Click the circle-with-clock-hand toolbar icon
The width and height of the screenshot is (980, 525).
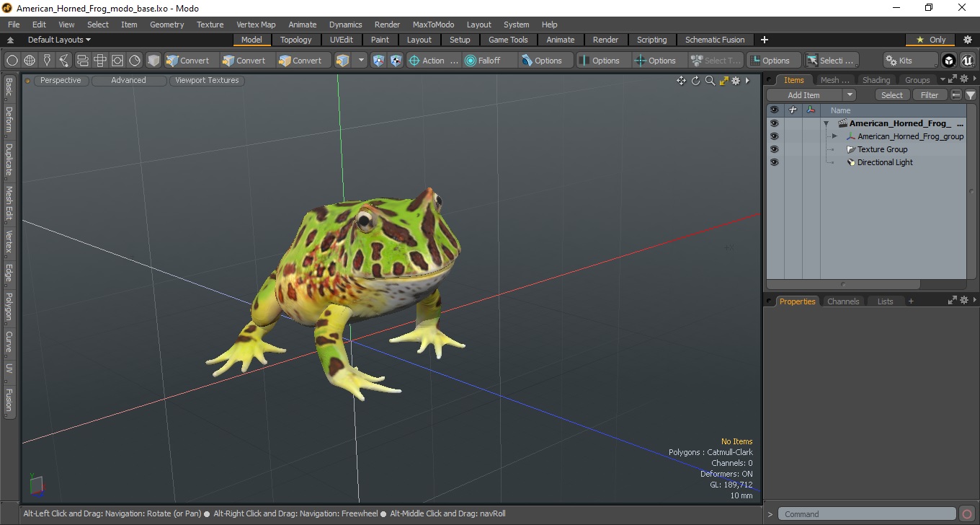tap(135, 61)
